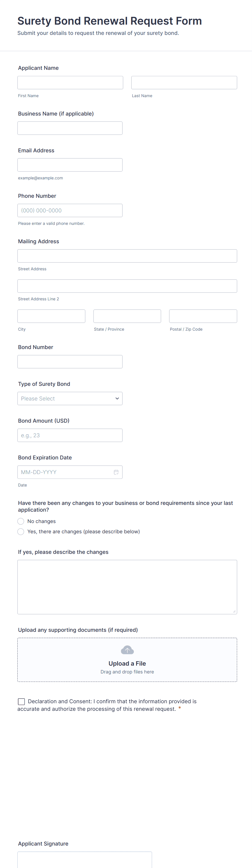The width and height of the screenshot is (252, 868).
Task: Click the dropdown chevron next to Please Select
Action: coord(117,399)
